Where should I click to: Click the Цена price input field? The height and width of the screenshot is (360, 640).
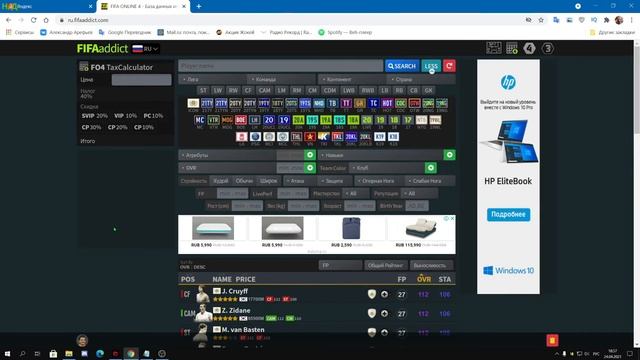[x=142, y=80]
